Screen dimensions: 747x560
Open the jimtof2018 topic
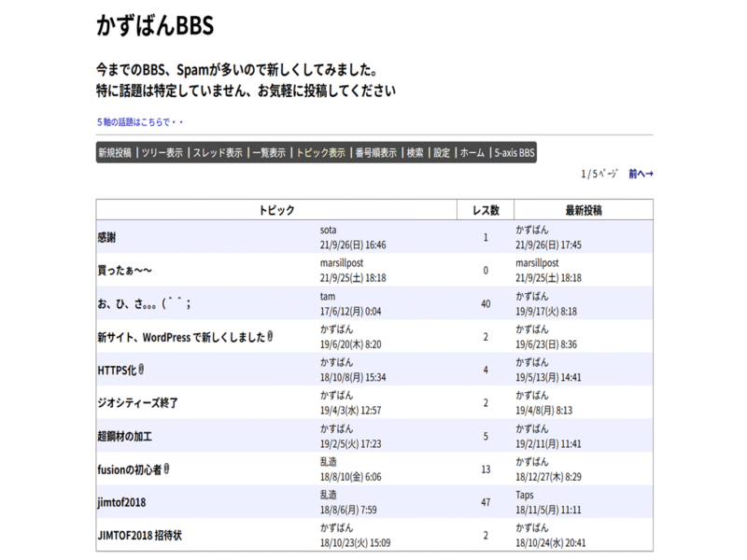[x=122, y=502]
